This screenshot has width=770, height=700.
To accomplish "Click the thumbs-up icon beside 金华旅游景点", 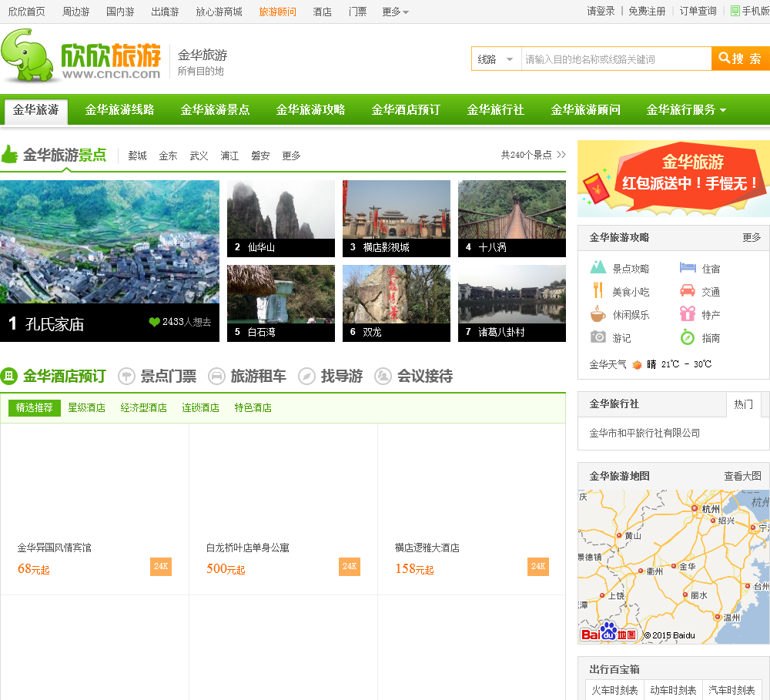I will pos(9,154).
